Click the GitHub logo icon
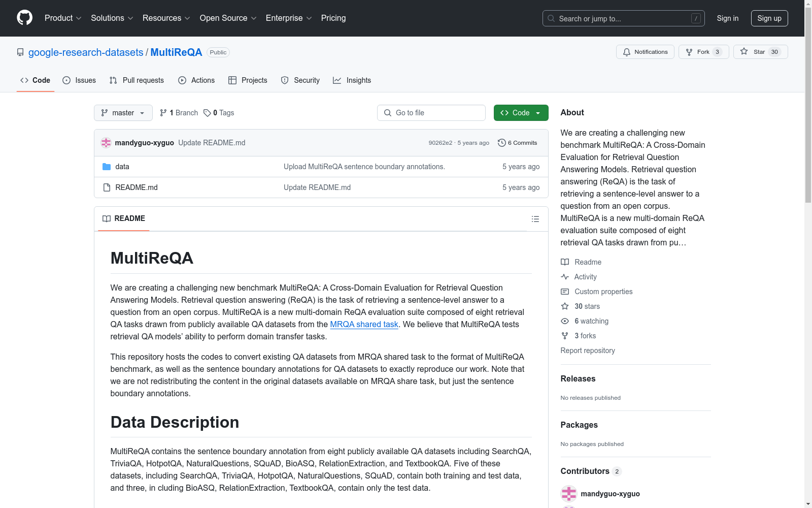Viewport: 812px width, 508px height. tap(24, 18)
